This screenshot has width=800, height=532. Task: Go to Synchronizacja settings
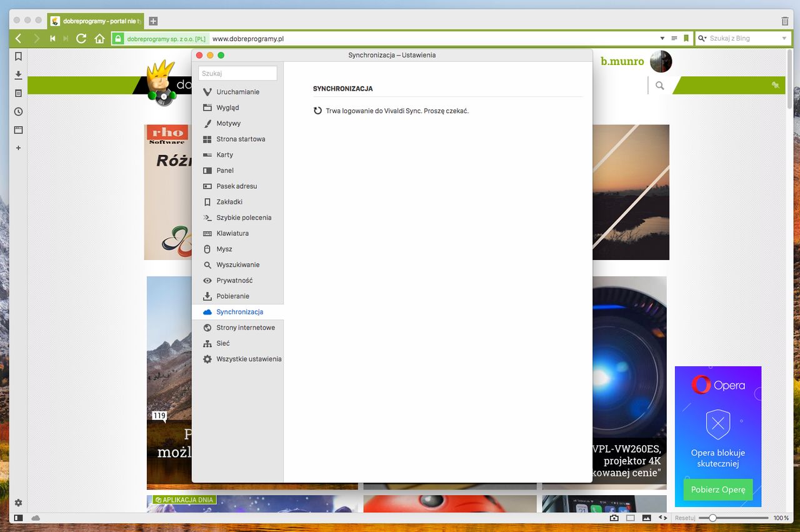point(237,311)
